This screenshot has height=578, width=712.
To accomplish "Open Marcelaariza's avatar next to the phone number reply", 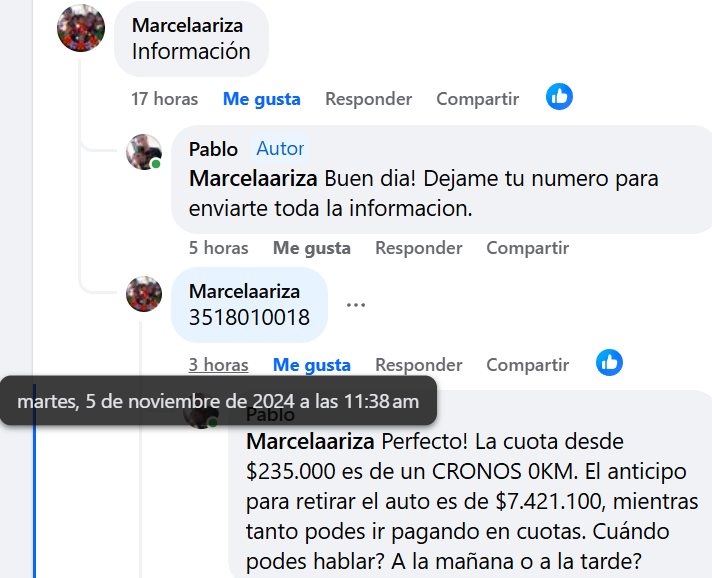I will pos(144,294).
